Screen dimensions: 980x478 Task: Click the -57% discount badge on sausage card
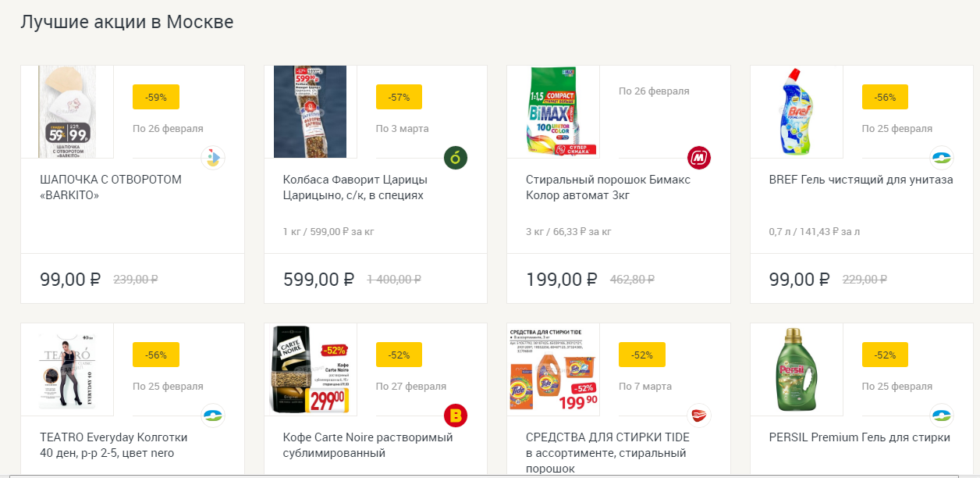click(399, 97)
